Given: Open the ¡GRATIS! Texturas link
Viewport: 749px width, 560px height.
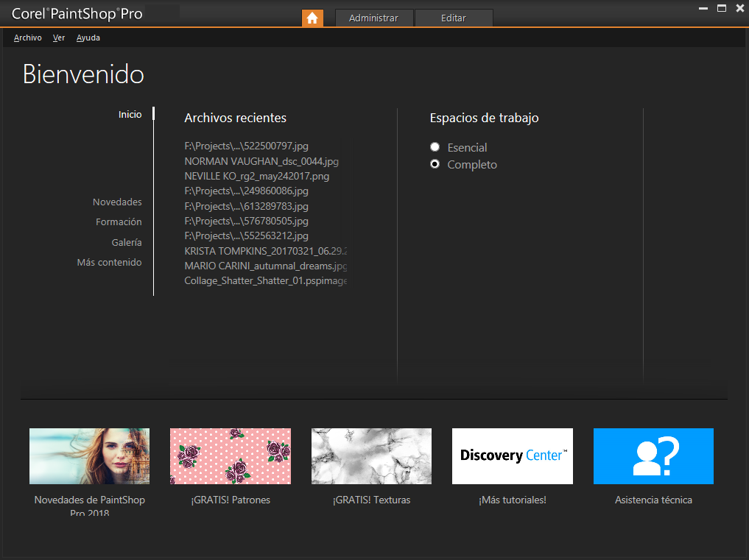Looking at the screenshot, I should [x=372, y=500].
